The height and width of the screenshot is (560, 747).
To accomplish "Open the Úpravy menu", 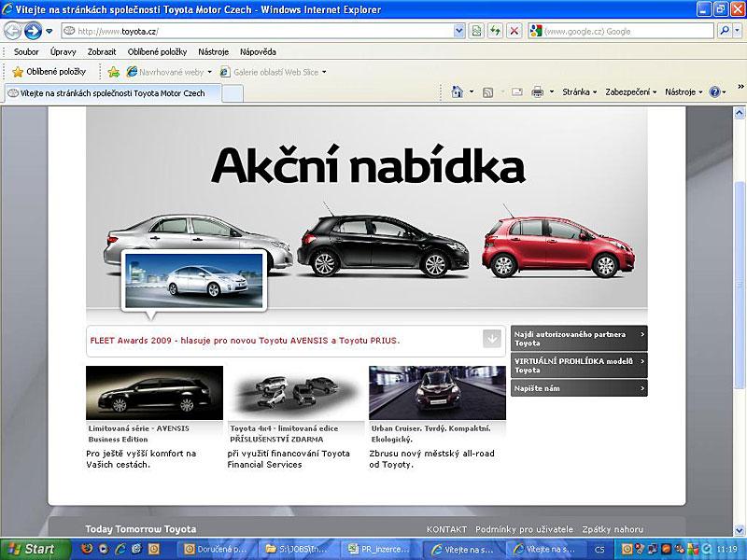I will pos(63,52).
